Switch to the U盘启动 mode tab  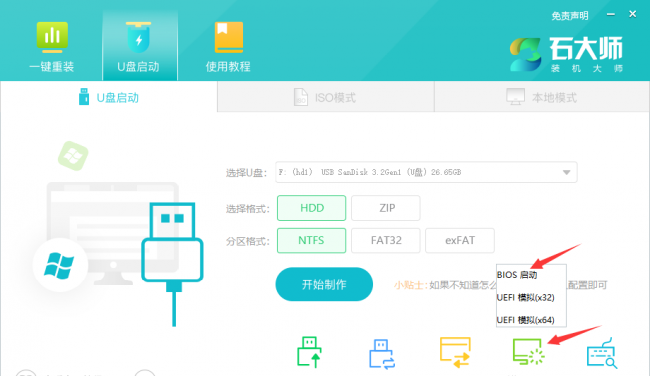point(109,97)
